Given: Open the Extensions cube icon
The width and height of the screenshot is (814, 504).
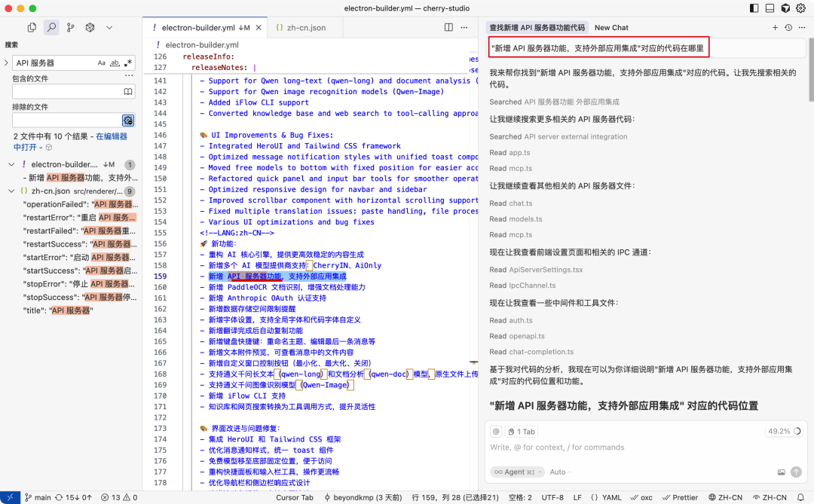Looking at the screenshot, I should (90, 28).
